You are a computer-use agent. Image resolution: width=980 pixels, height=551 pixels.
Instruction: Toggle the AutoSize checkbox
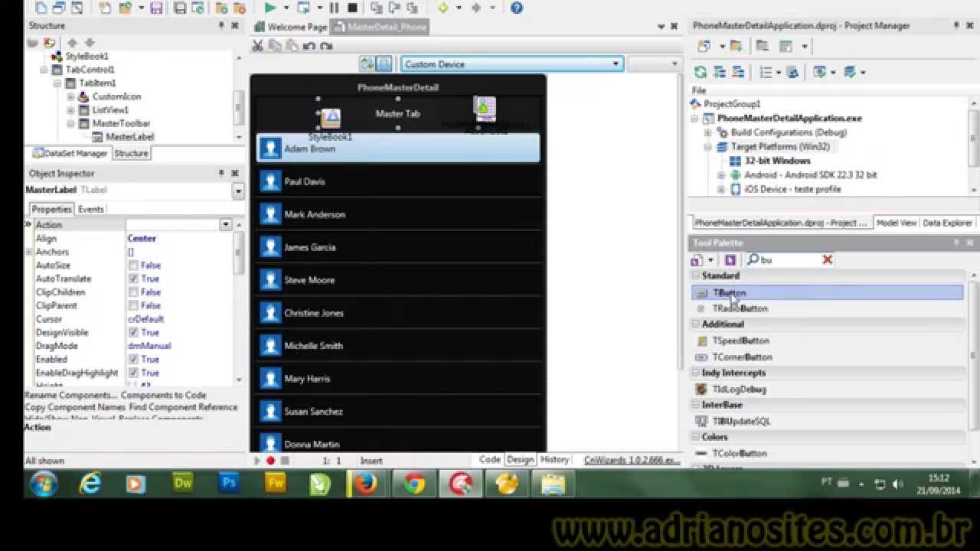click(x=133, y=266)
